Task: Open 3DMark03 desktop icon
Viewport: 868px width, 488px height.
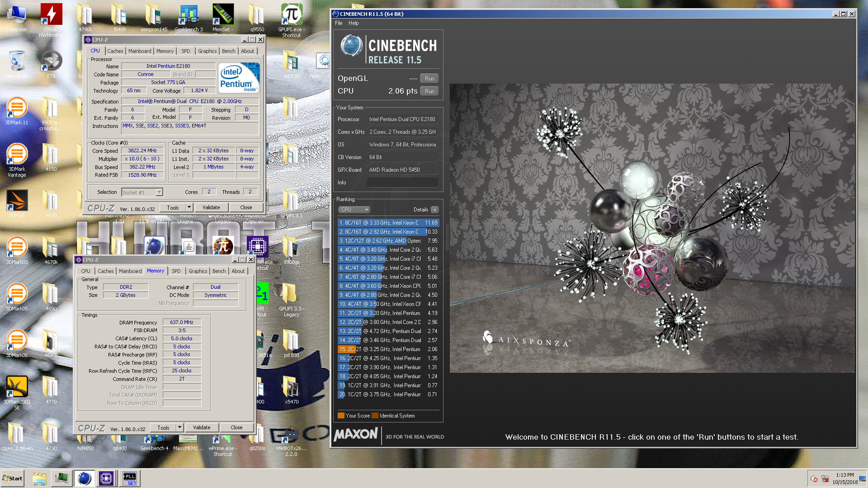Action: point(17,250)
